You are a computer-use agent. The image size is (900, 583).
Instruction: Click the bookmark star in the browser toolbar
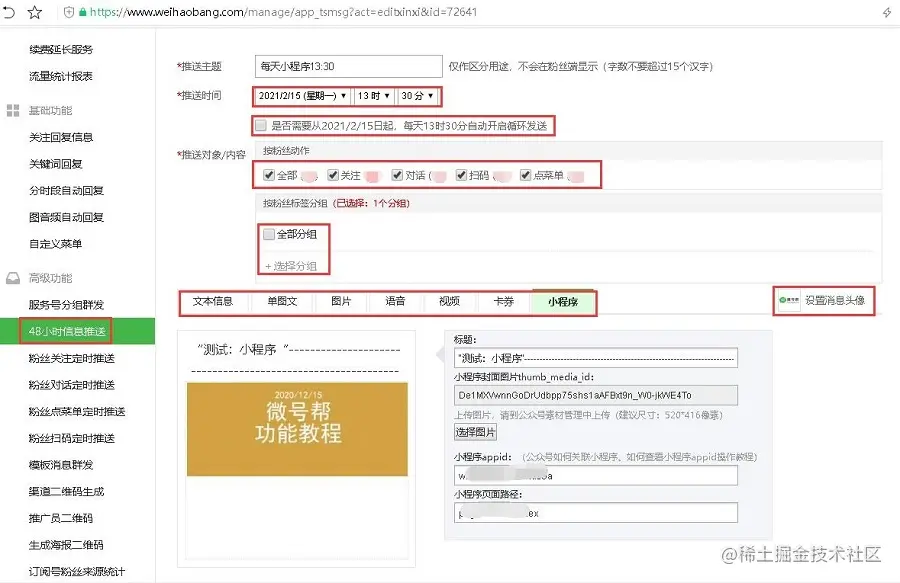pyautogui.click(x=36, y=10)
